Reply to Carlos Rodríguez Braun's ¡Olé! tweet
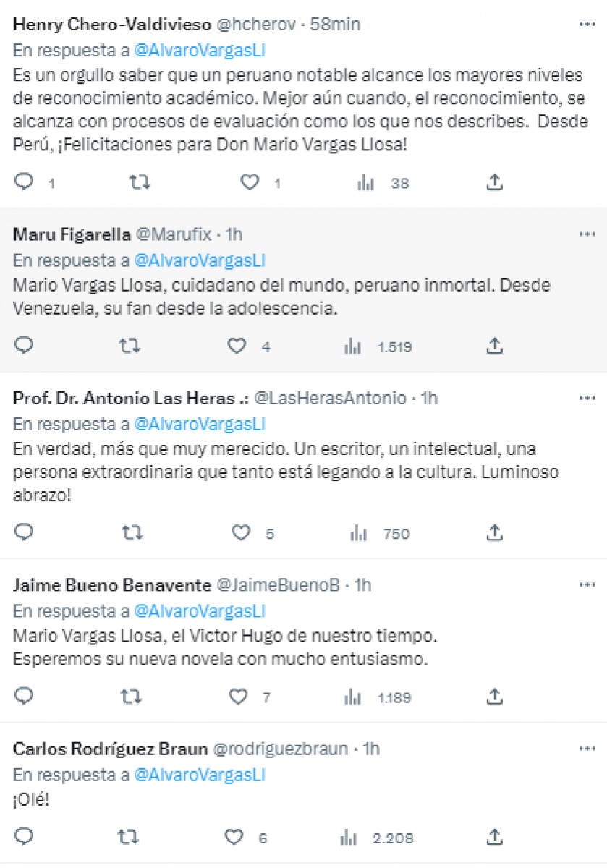Image resolution: width=607 pixels, height=868 pixels. point(25,838)
